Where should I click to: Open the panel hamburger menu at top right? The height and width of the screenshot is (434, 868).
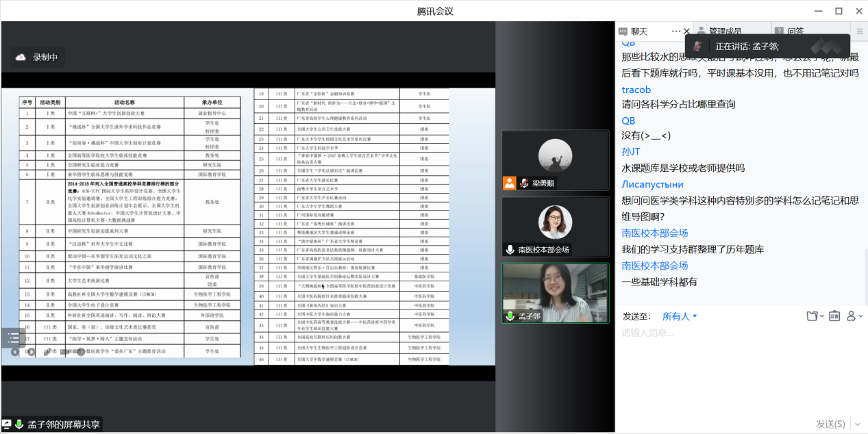point(860,31)
